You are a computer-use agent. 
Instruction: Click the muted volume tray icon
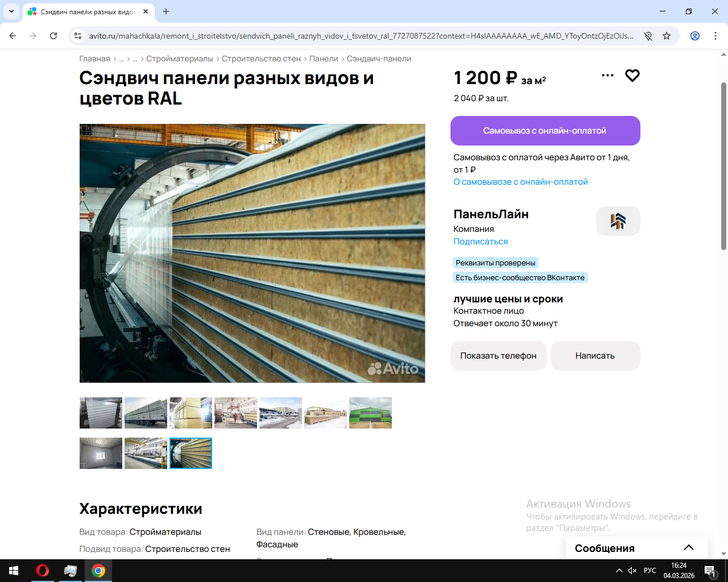[632, 571]
